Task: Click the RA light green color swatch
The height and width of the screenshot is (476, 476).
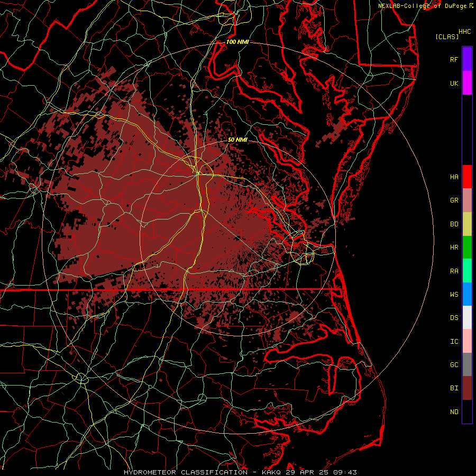Action: point(467,271)
